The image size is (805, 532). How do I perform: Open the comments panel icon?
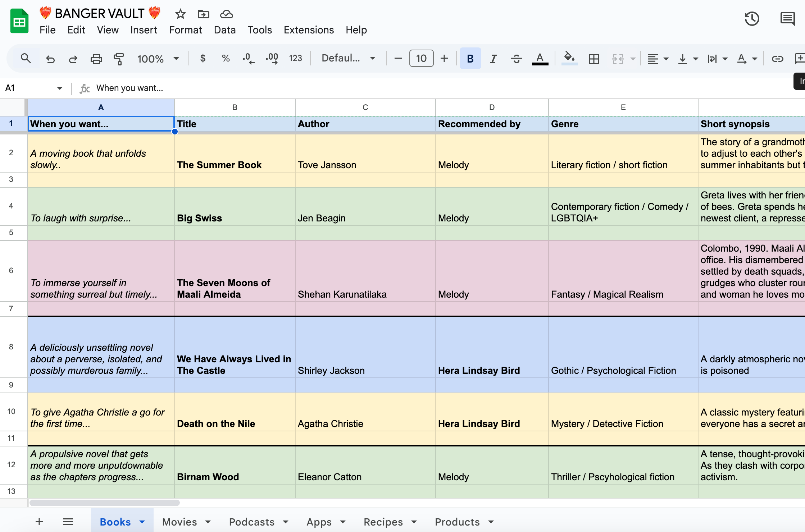pos(787,19)
